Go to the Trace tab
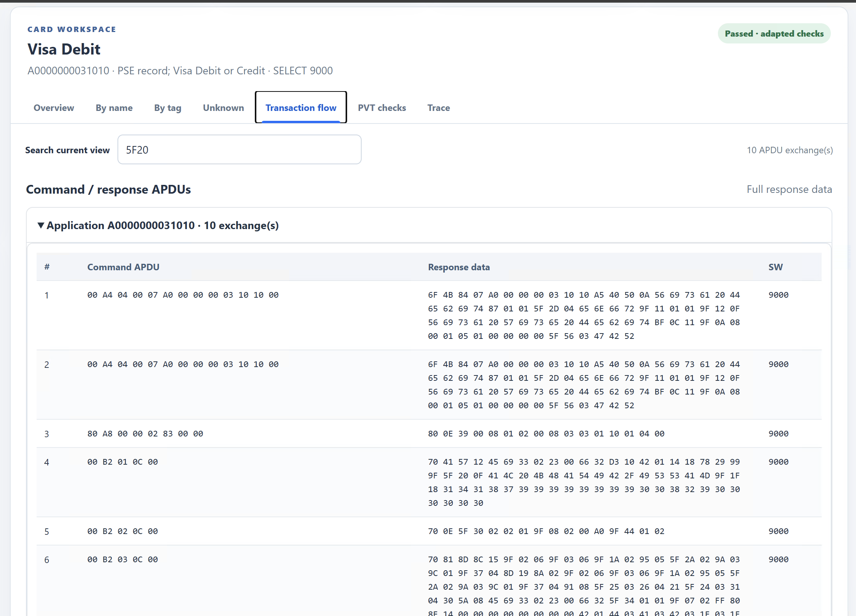Screen dimensions: 856x616 [439, 108]
